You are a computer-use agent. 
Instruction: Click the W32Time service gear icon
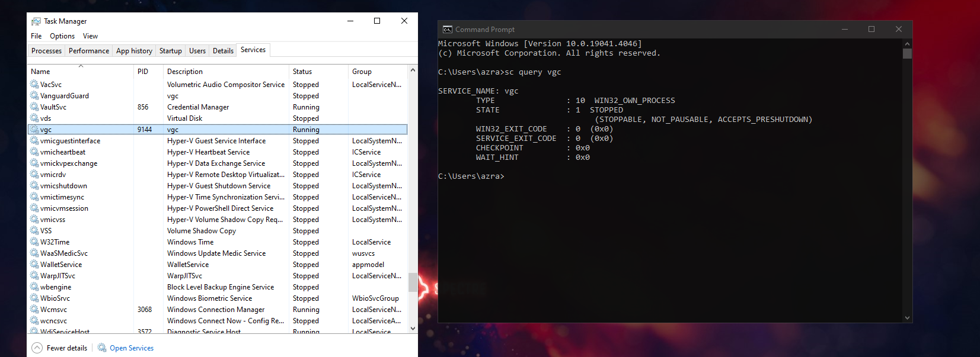pos(34,242)
